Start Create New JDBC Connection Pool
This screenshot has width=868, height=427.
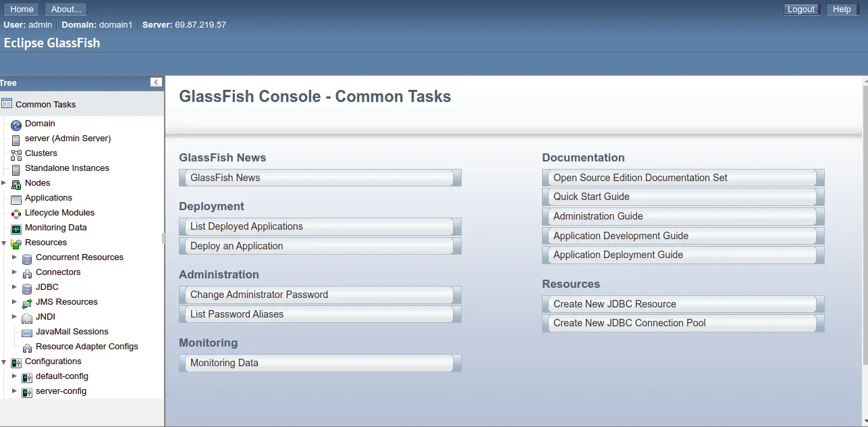(683, 323)
